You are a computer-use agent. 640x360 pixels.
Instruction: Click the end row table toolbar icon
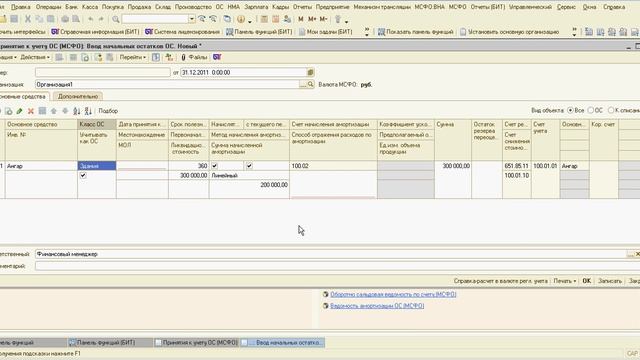[x=42, y=111]
